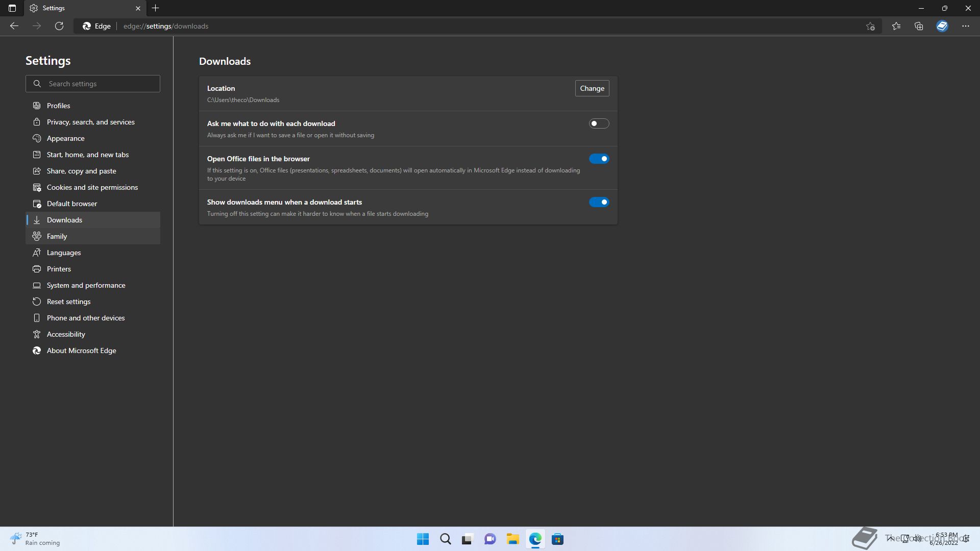The height and width of the screenshot is (551, 980).
Task: Open the Favorites list icon
Action: pos(896,26)
